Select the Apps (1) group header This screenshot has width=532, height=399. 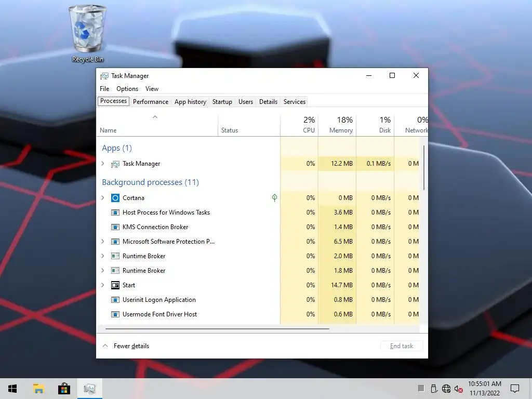click(117, 148)
